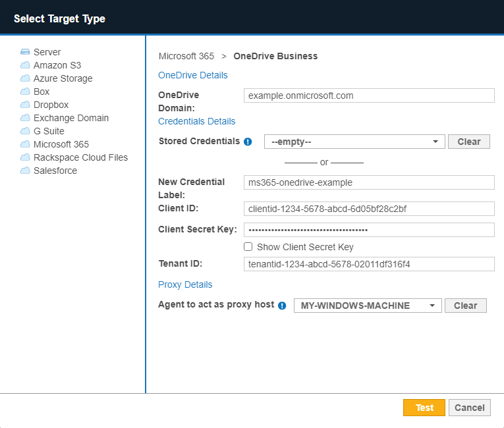Click the Rackspace Cloud Files icon
504x428 pixels.
coord(25,157)
